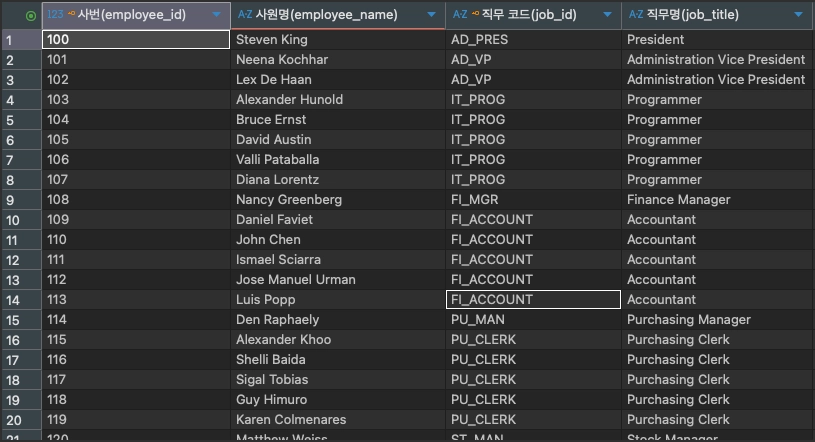
Task: Click the cell 'Ismael Sciarra'
Action: 338,260
